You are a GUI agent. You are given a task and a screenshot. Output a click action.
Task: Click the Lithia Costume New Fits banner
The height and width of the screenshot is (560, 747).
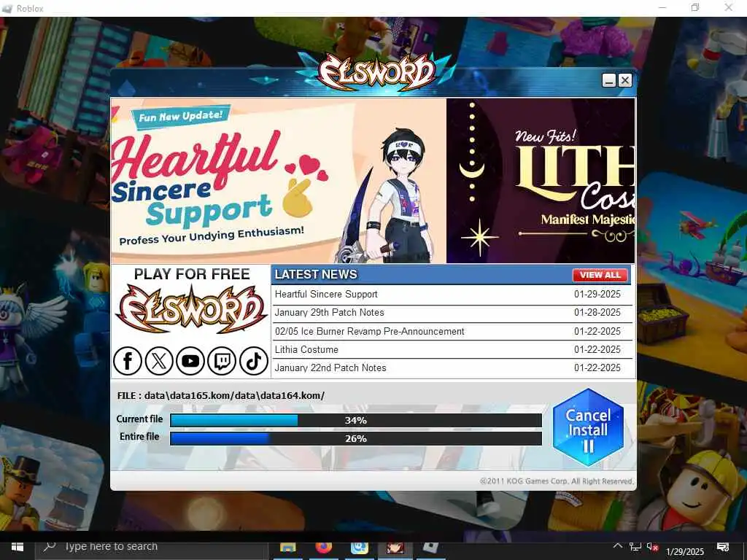(x=541, y=181)
